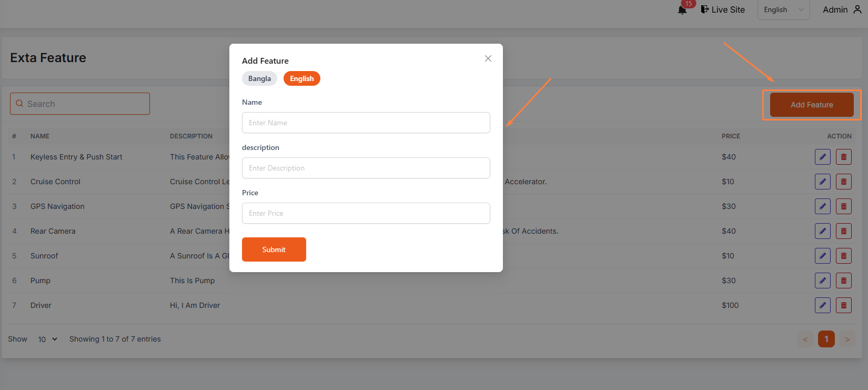
Task: Open the English language dropdown in header
Action: pos(783,10)
